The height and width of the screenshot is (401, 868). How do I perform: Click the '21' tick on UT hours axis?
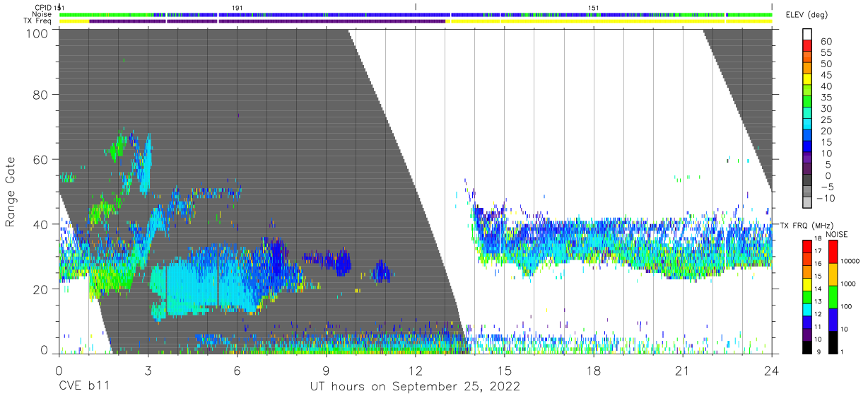tap(683, 369)
